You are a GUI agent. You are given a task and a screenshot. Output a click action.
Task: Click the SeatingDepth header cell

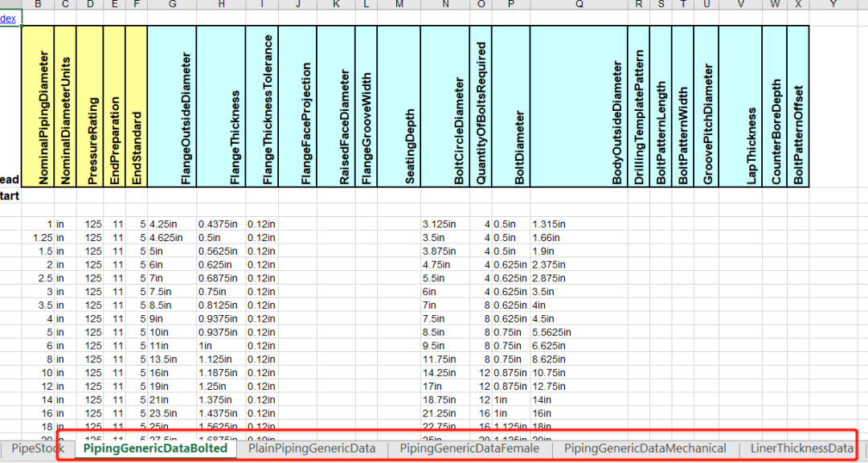pos(399,106)
